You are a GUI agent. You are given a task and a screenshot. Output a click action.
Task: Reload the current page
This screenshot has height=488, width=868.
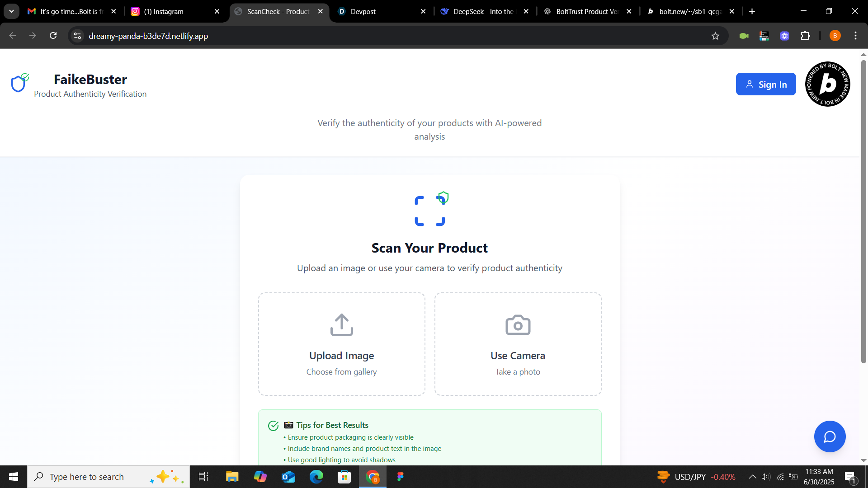(53, 36)
